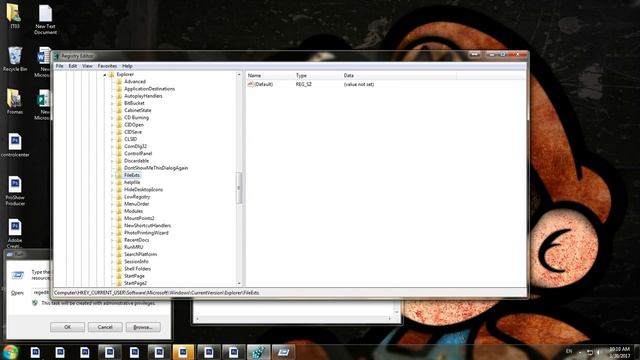Select the NewShortcutHandlers key
This screenshot has height=360, width=640.
coord(147,225)
